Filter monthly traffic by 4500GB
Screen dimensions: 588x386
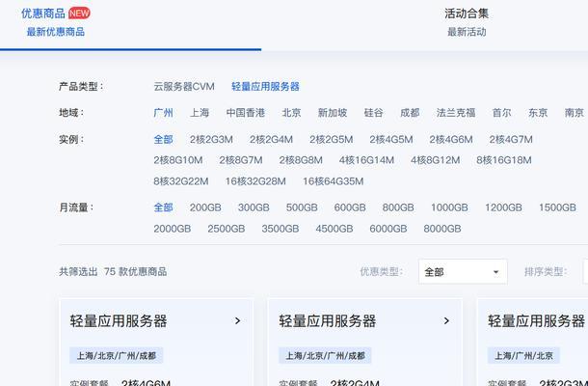point(334,229)
